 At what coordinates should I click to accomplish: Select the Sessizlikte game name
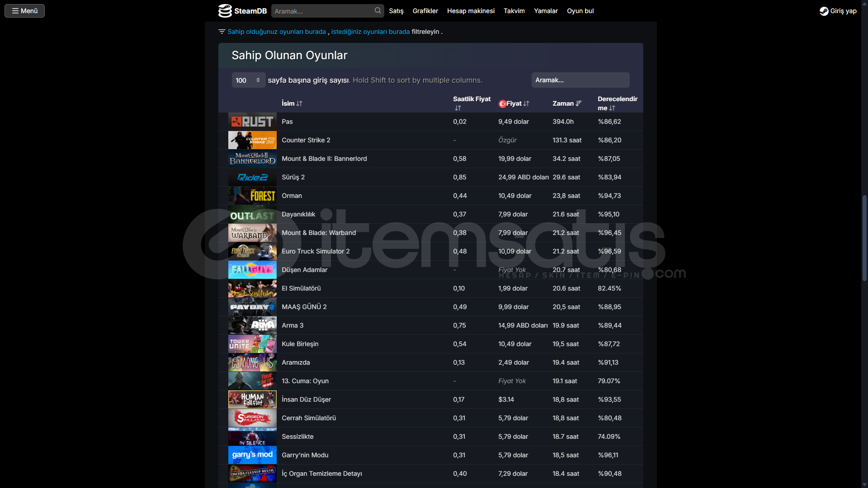tap(297, 436)
